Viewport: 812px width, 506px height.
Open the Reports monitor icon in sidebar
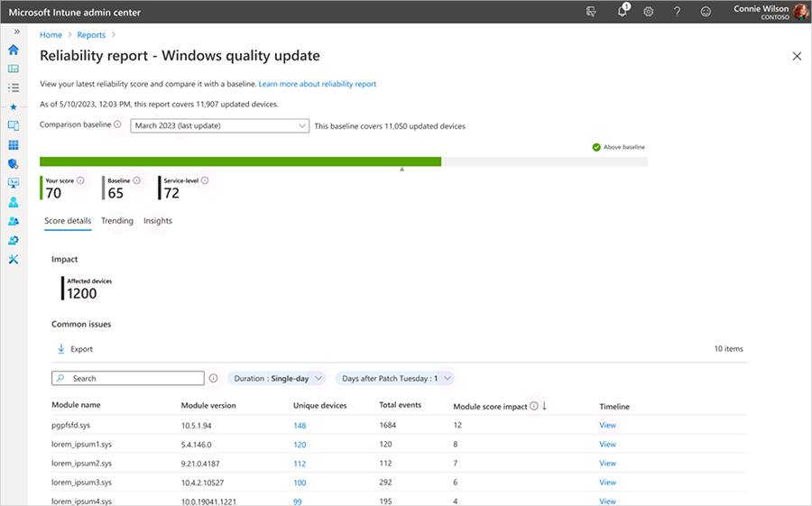[14, 183]
